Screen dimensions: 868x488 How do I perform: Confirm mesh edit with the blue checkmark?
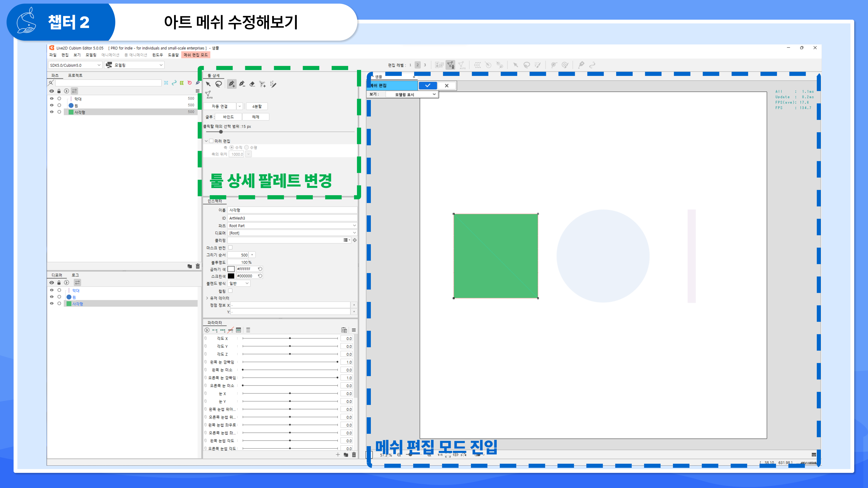[427, 85]
